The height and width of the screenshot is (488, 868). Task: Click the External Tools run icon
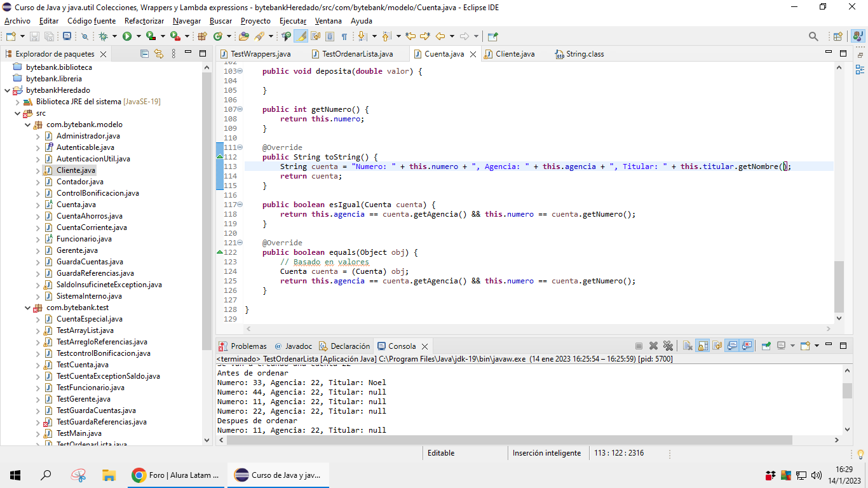tap(174, 36)
